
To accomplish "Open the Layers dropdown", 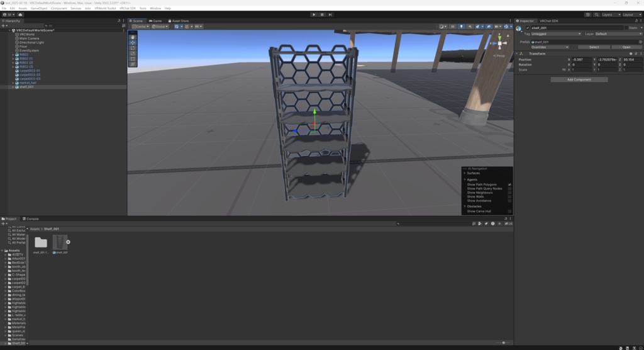I will pyautogui.click(x=611, y=14).
